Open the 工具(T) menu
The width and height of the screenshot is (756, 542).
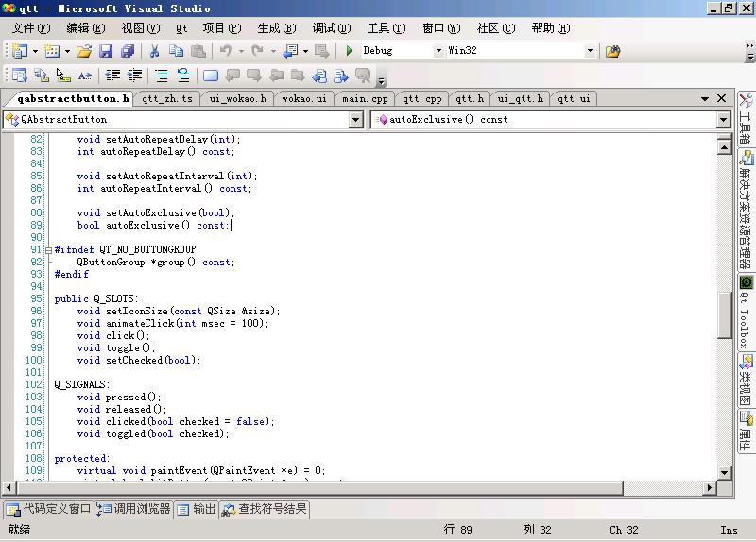386,28
